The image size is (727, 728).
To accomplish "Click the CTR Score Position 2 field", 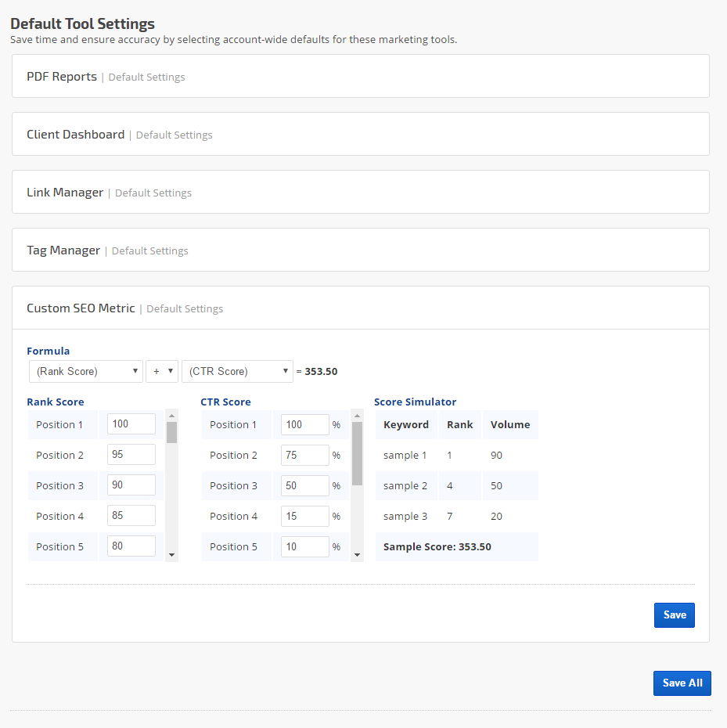I will click(304, 455).
